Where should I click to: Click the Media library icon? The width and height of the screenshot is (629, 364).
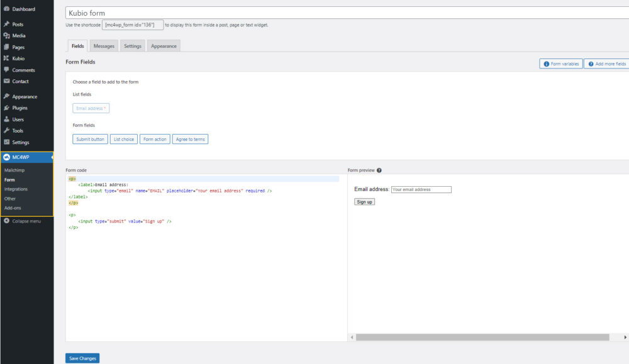[6, 36]
